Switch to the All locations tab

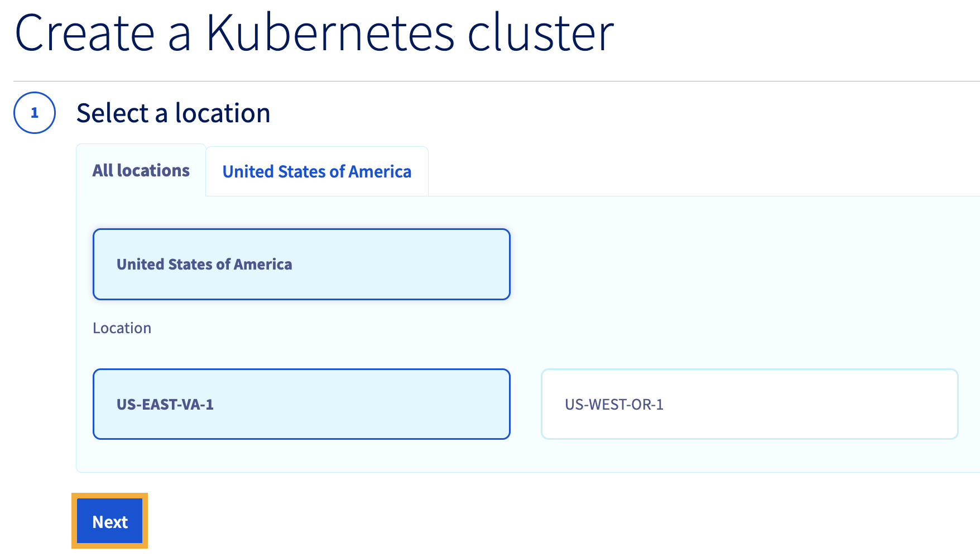141,170
